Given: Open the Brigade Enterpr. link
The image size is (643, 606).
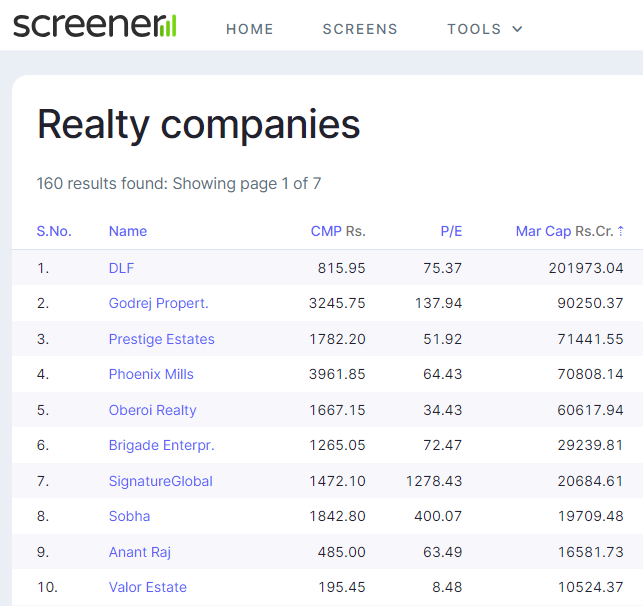Looking at the screenshot, I should pos(162,445).
